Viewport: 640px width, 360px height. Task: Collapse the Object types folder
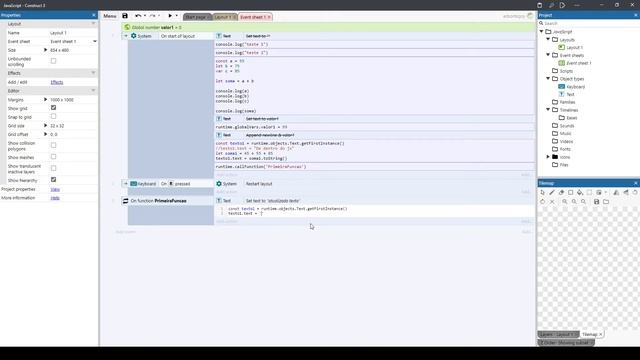click(x=548, y=79)
